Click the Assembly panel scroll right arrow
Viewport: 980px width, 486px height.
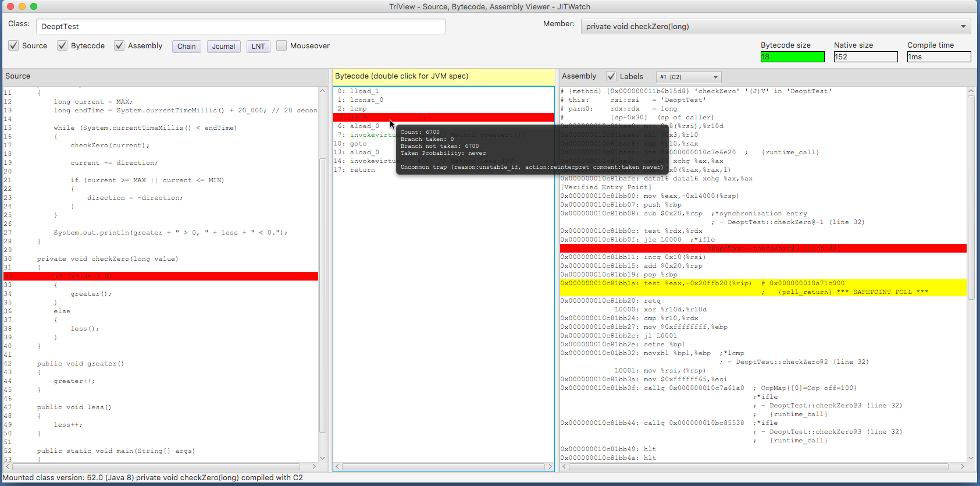click(963, 467)
